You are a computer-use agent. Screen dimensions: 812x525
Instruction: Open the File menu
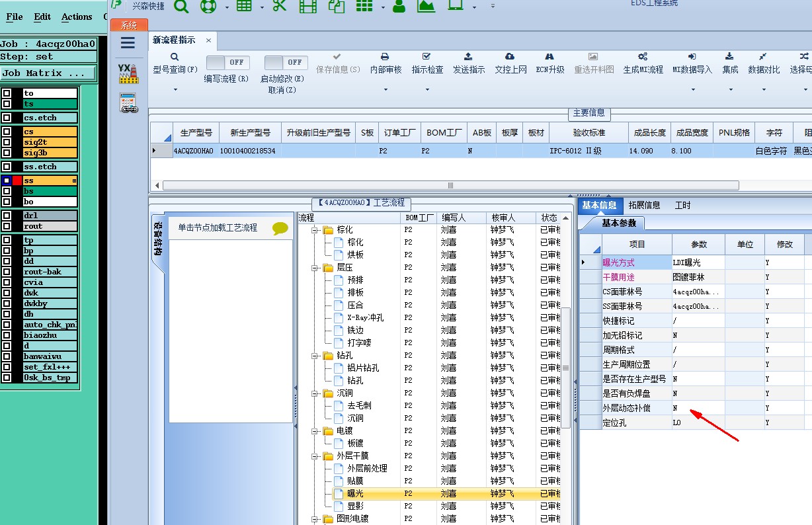click(14, 17)
